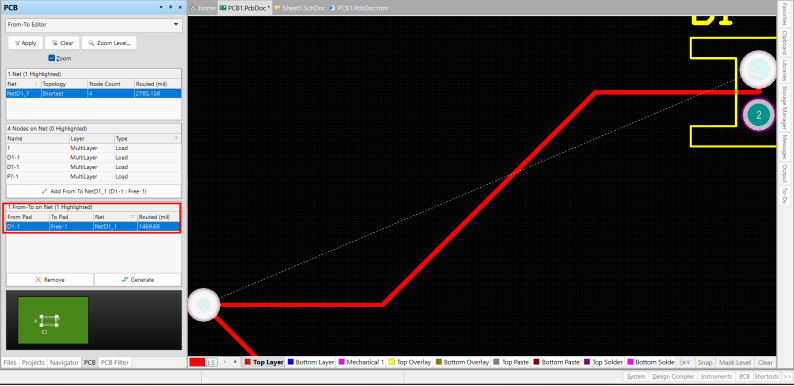Toggle the Mask Level button
The height and width of the screenshot is (386, 794).
coord(735,362)
